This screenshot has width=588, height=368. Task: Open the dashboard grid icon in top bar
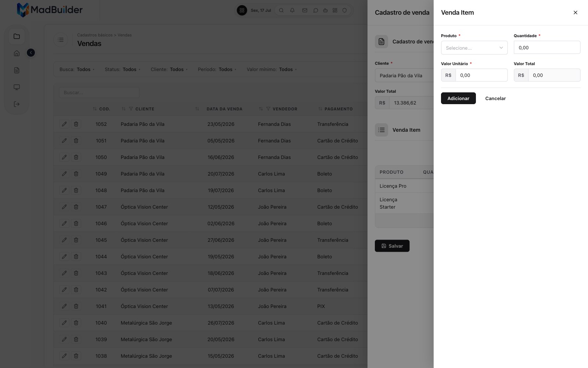click(x=335, y=10)
